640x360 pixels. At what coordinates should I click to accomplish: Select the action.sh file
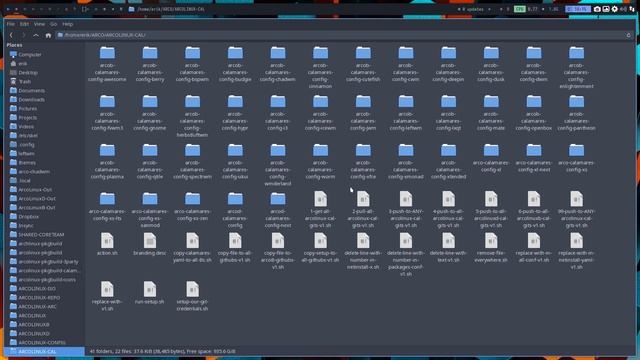pos(107,244)
